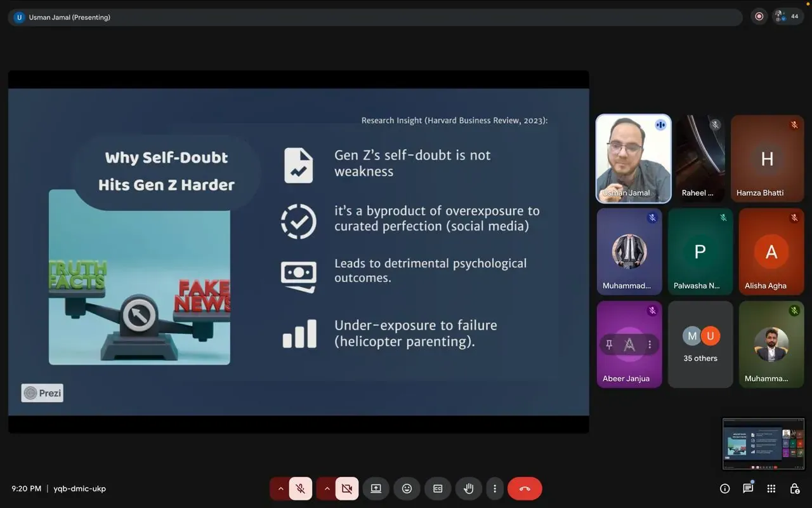
Task: Pin Abeer Janjua's tile with pin icon
Action: click(609, 344)
